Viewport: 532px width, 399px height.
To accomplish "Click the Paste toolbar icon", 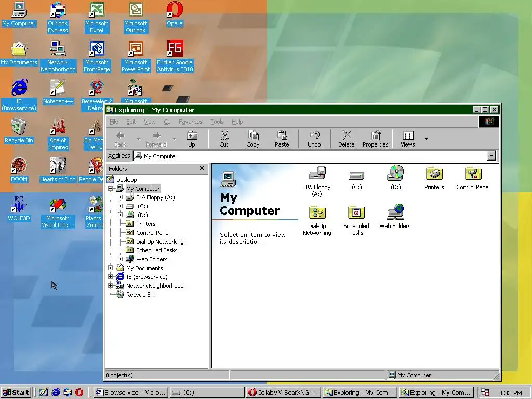I will [282, 136].
